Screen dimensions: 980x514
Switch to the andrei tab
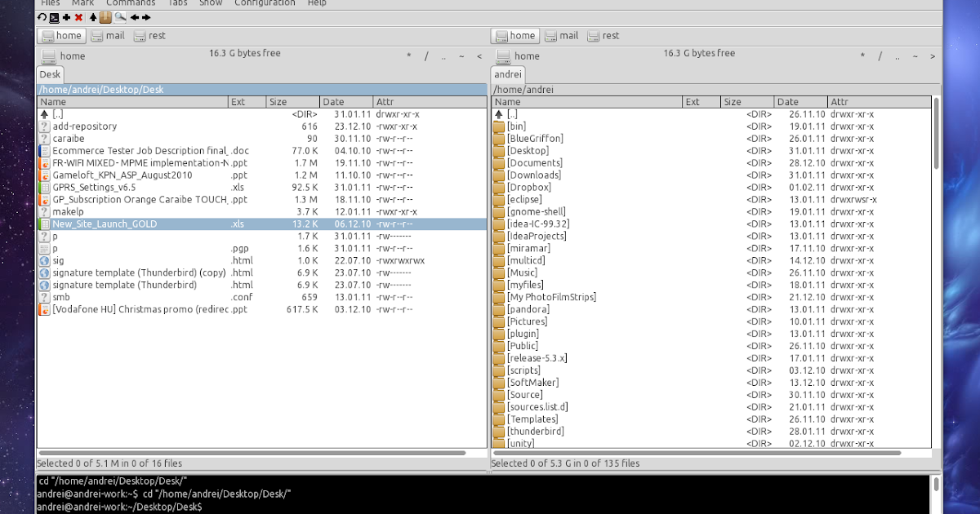point(507,73)
